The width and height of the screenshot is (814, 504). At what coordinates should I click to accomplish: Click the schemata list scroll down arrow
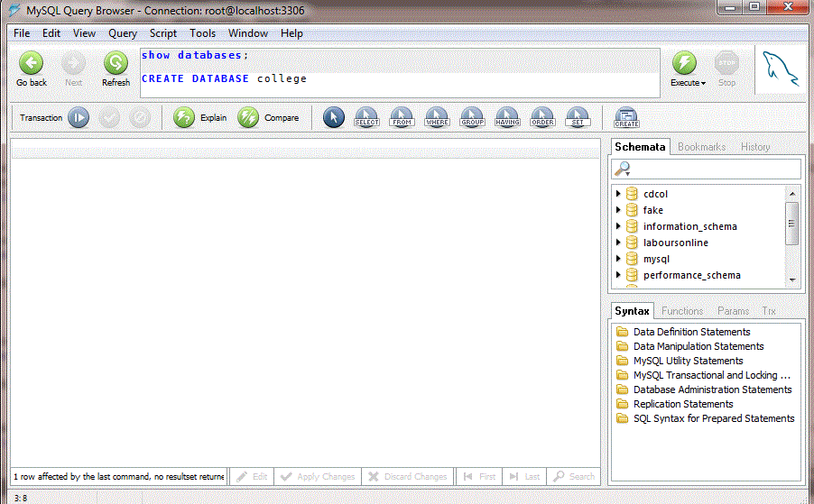click(792, 279)
